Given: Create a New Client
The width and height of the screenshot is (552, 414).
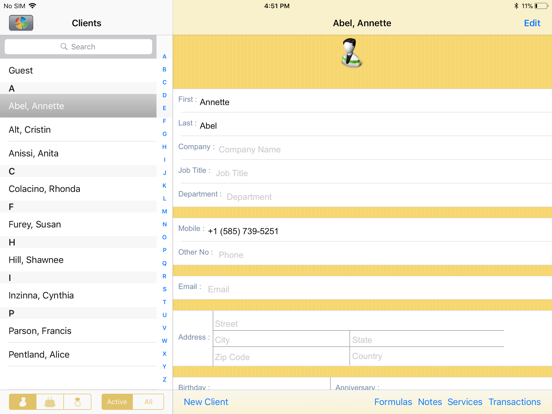Looking at the screenshot, I should 206,402.
